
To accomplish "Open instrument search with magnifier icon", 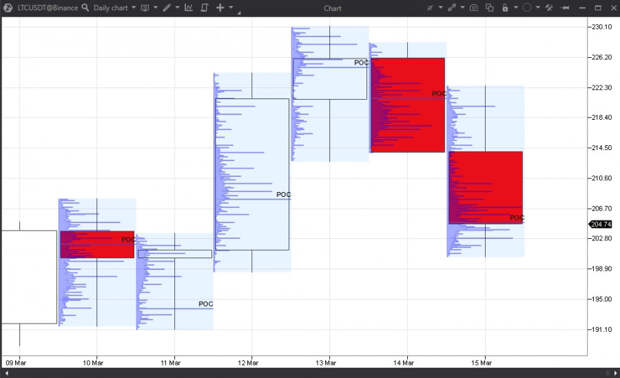I will point(85,8).
